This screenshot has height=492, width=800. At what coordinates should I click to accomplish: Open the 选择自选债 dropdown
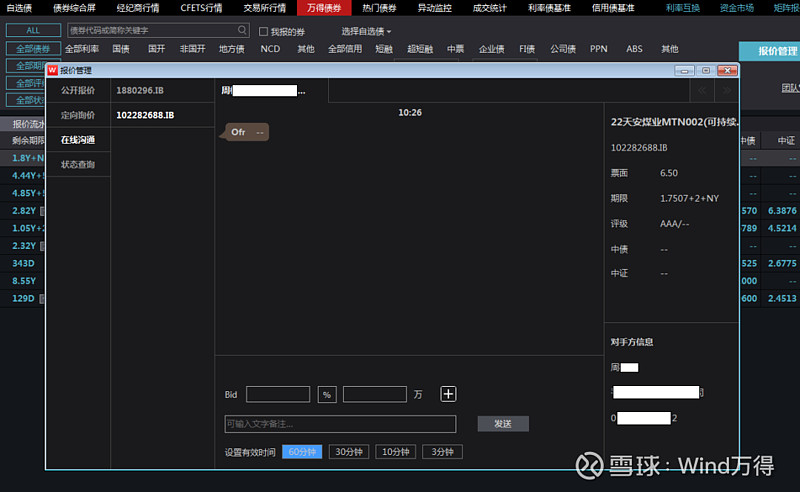(366, 32)
